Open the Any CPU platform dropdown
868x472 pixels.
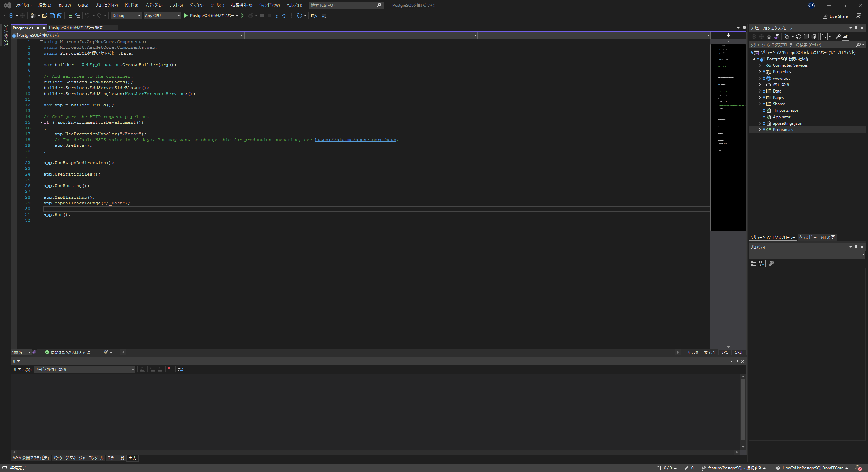point(162,16)
